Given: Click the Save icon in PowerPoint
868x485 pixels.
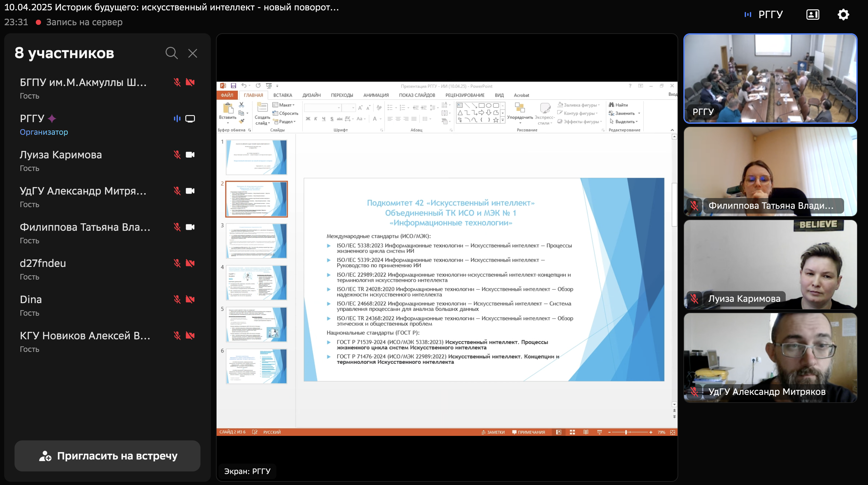Looking at the screenshot, I should click(233, 86).
